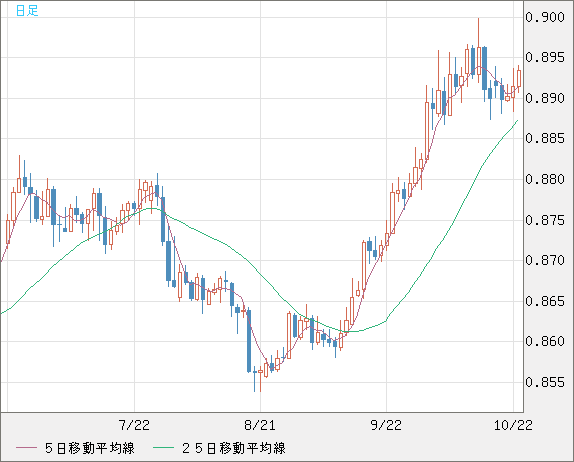This screenshot has width=574, height=462.
Task: Click the 8/21 date axis label
Action: tap(260, 425)
